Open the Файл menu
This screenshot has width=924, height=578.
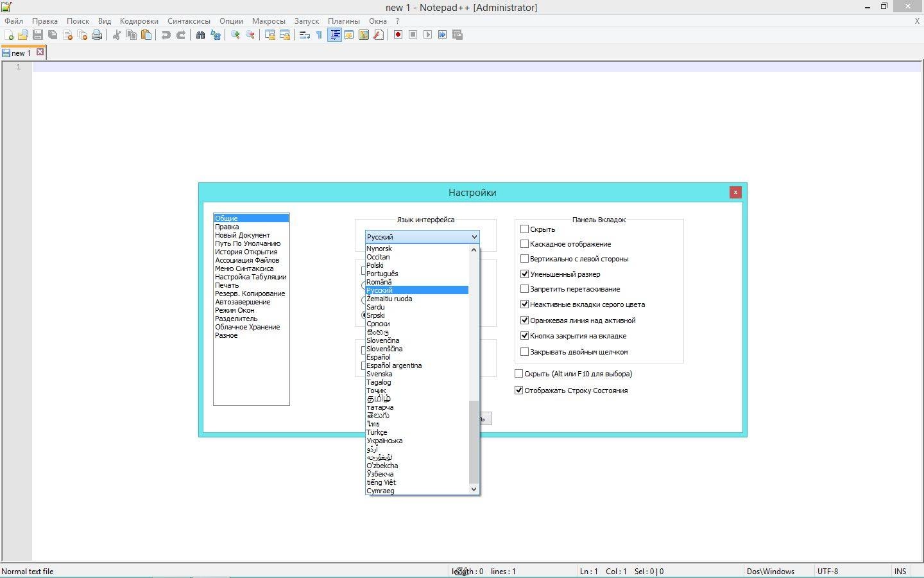click(13, 21)
